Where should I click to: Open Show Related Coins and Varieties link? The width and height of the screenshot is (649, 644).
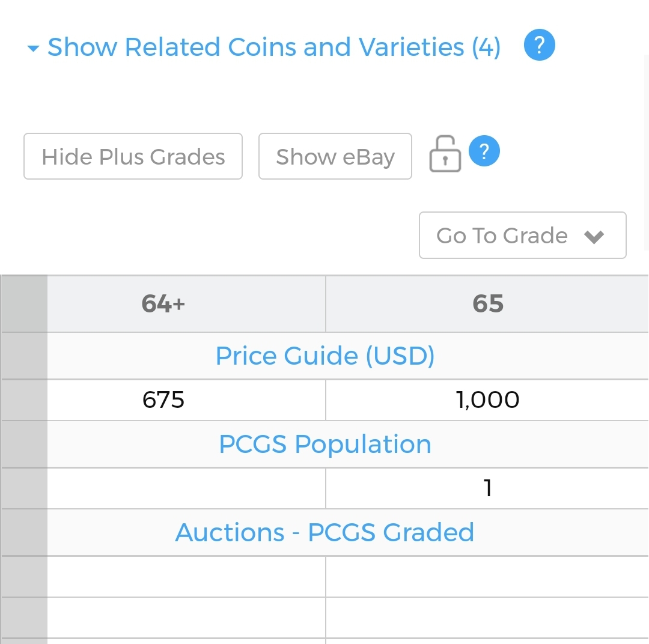click(x=274, y=47)
